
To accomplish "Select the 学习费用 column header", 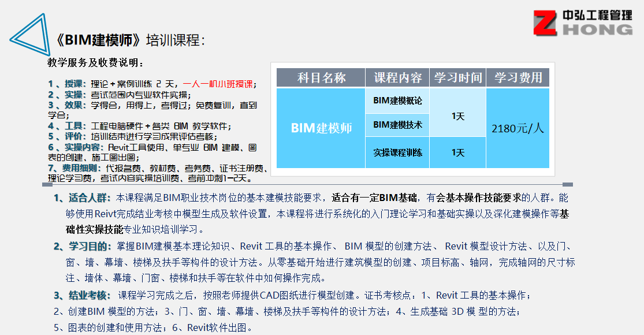I will (x=518, y=78).
